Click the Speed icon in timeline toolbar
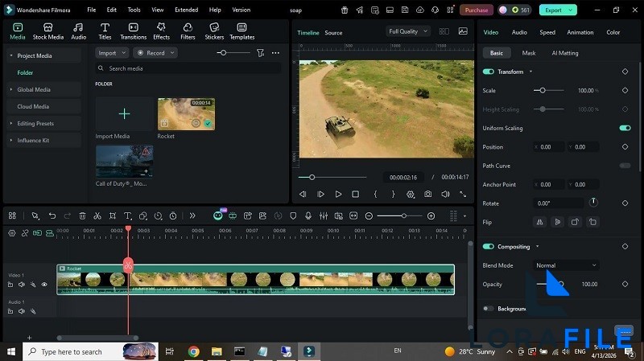 coord(158,215)
